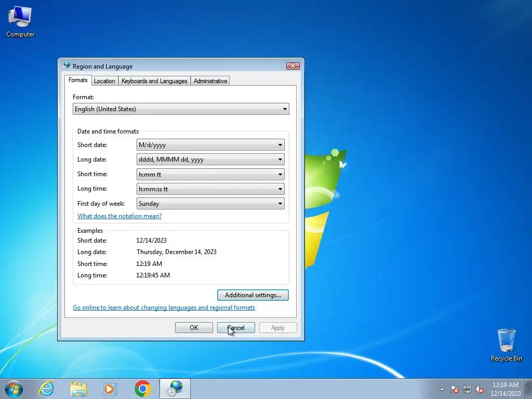Click the Show desktop strip

[x=528, y=389]
